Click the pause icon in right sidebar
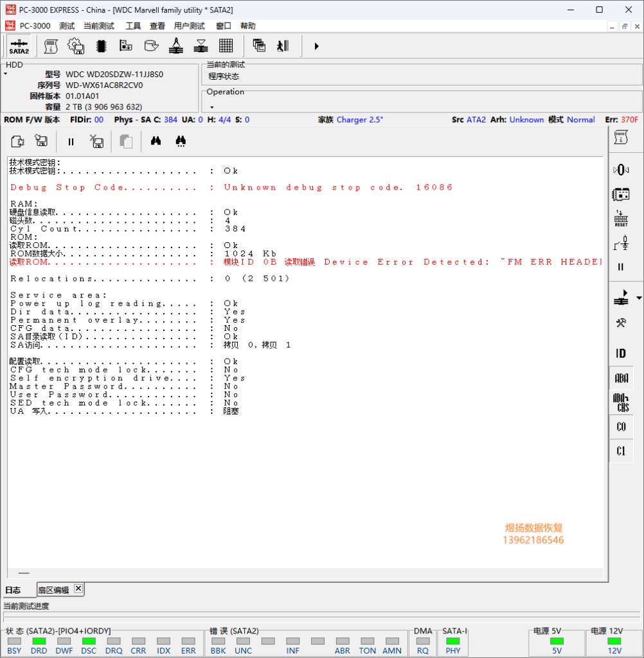The width and height of the screenshot is (644, 658). tap(621, 267)
